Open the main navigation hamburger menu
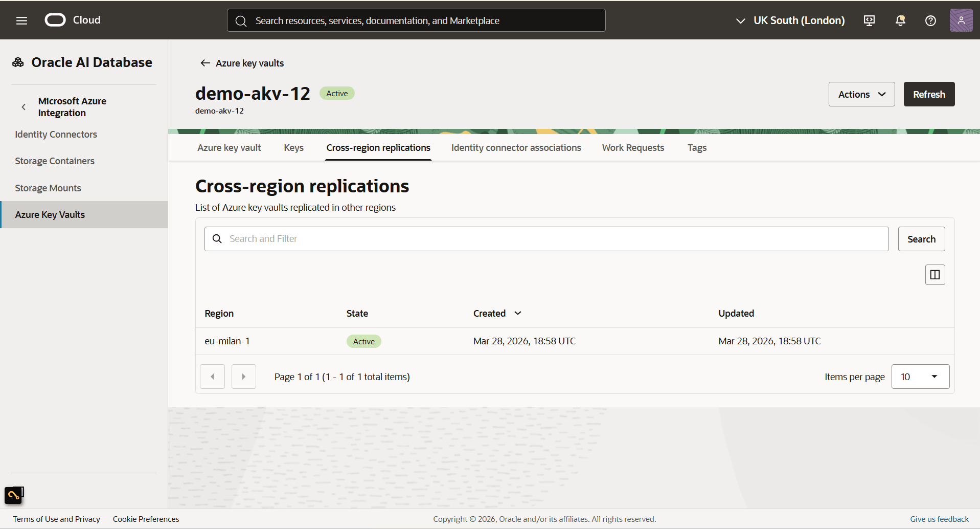980x529 pixels. tap(21, 20)
